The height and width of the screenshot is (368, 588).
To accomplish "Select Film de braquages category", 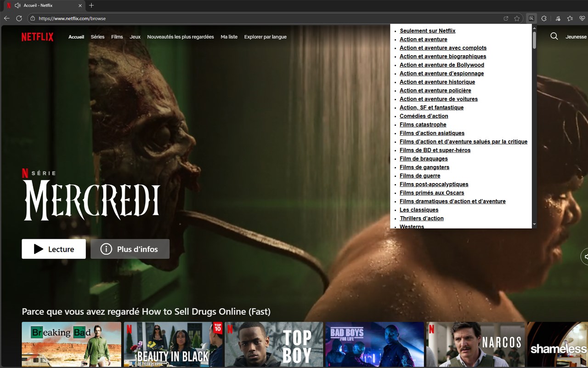I will (424, 159).
